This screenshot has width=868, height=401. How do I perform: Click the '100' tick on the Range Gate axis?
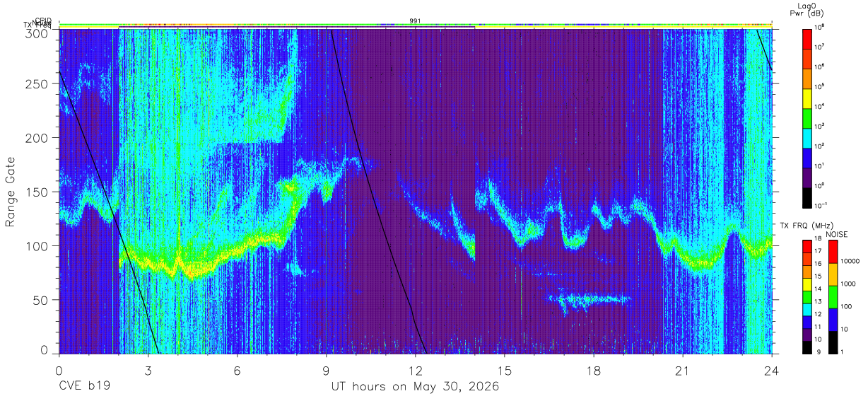[35, 246]
